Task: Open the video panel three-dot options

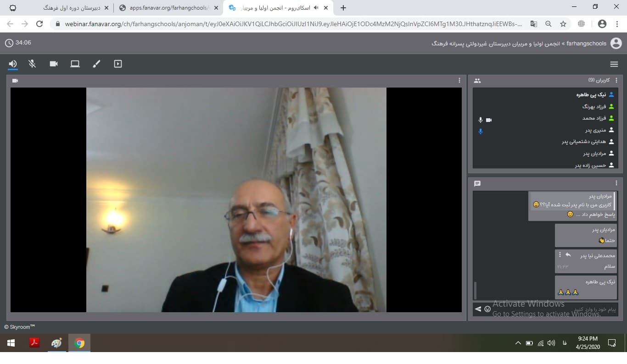Action: tap(459, 81)
